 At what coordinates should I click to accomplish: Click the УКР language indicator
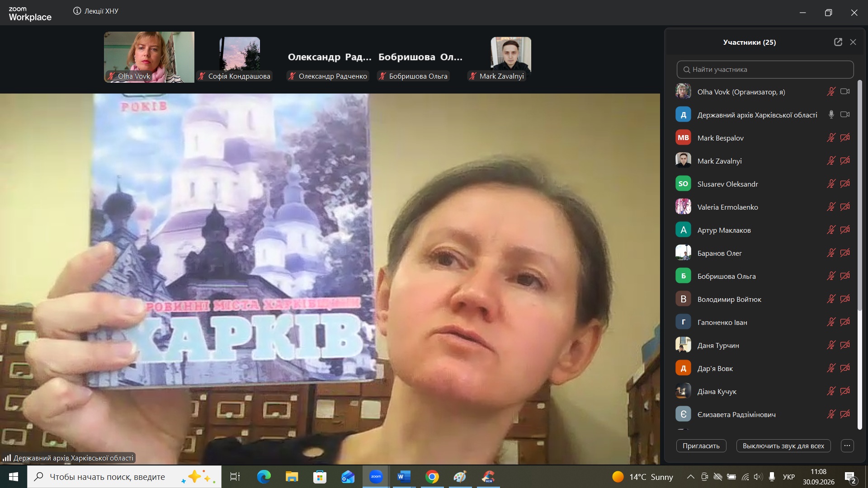point(789,477)
